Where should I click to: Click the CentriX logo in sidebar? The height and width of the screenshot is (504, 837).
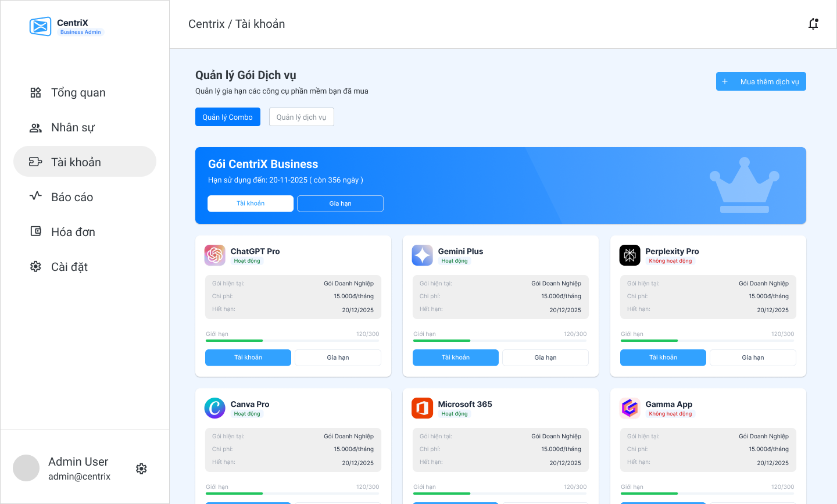click(41, 26)
